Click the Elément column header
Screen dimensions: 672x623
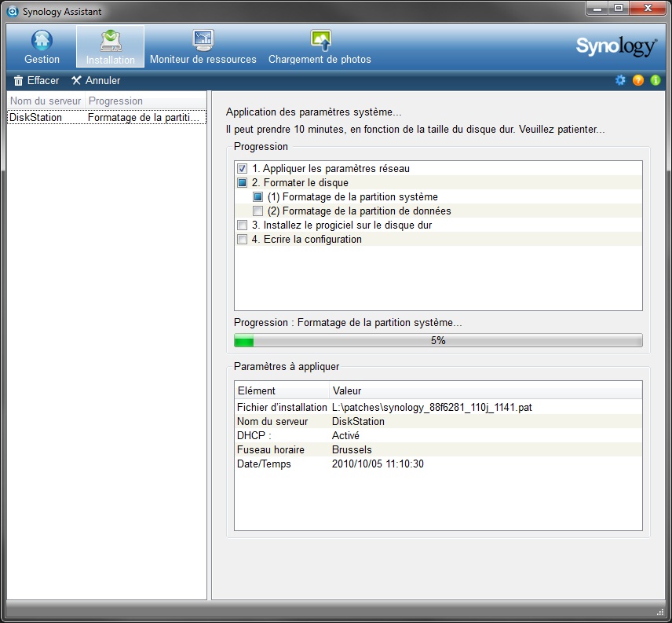coord(282,390)
